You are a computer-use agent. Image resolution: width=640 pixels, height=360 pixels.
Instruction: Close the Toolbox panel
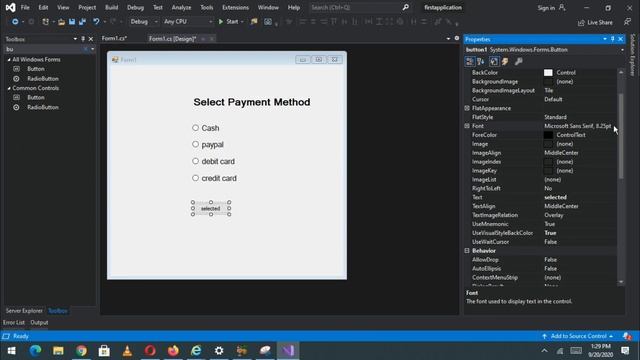[91, 39]
